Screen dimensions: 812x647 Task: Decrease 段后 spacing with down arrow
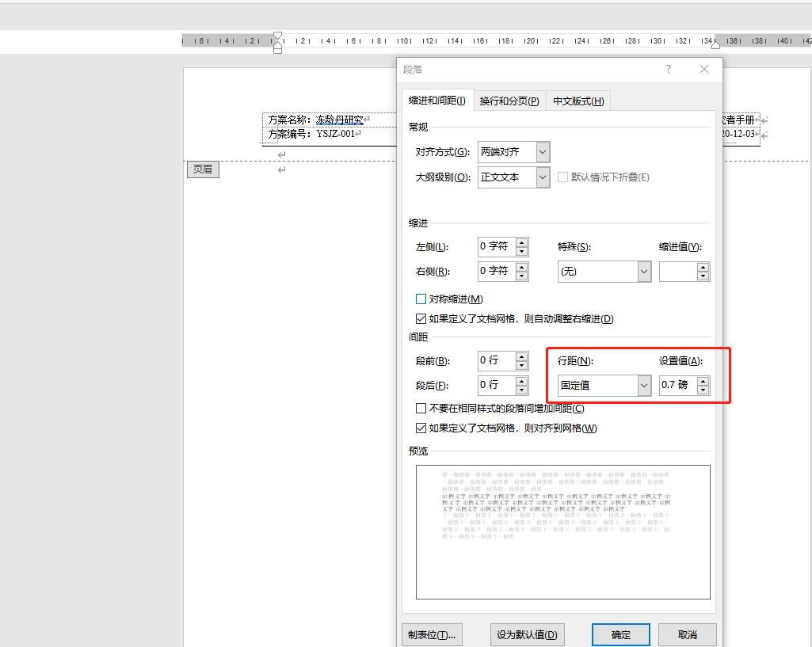[521, 390]
